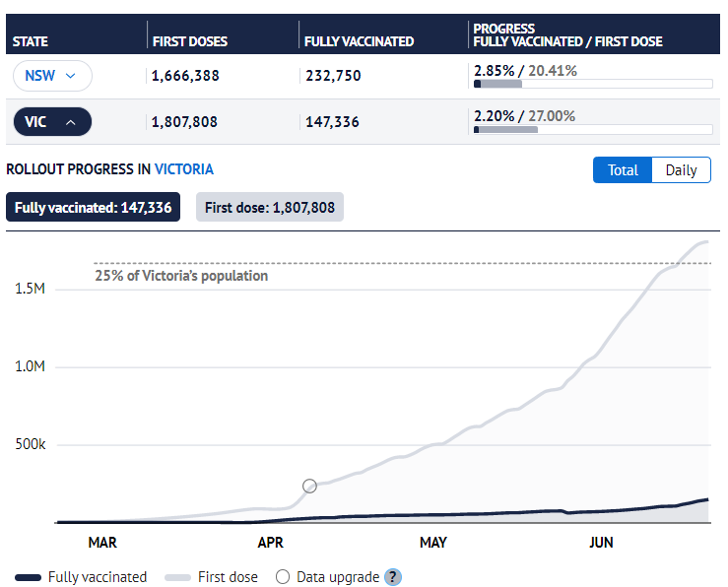This screenshot has height=587, width=728.
Task: Click the 2.20% / 27.00% progress text
Action: (x=524, y=116)
